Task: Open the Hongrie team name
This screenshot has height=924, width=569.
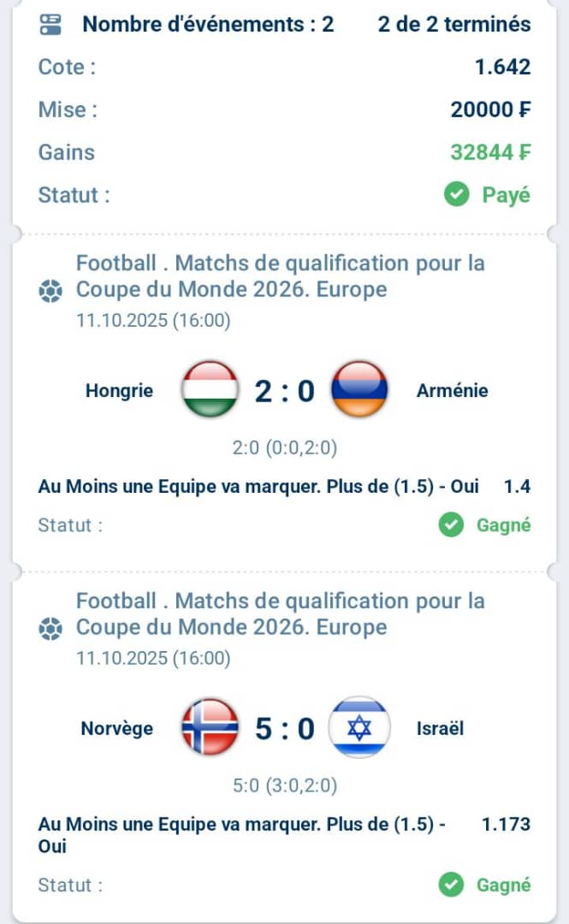Action: (120, 391)
